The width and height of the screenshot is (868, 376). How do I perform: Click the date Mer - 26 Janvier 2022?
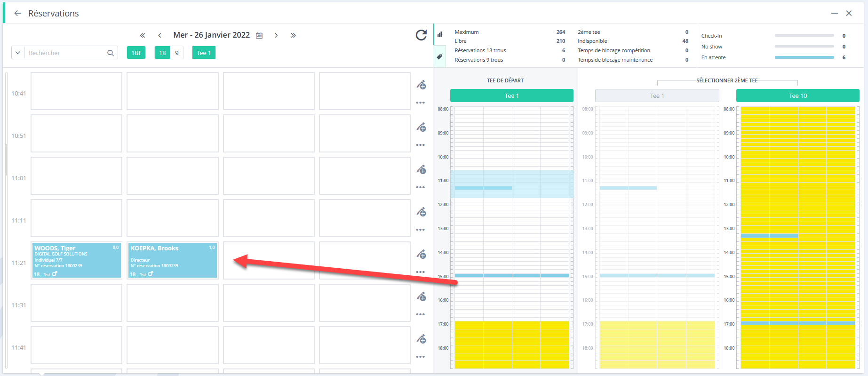[x=212, y=35]
